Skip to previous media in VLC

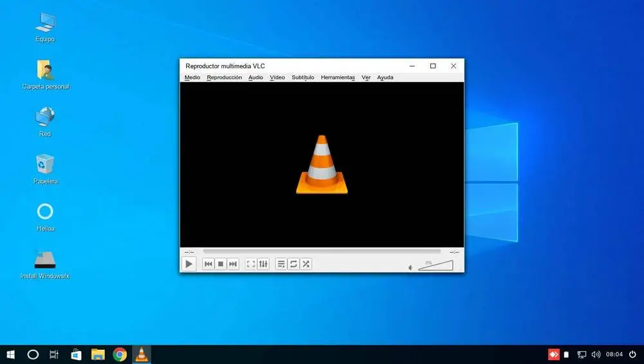tap(208, 263)
